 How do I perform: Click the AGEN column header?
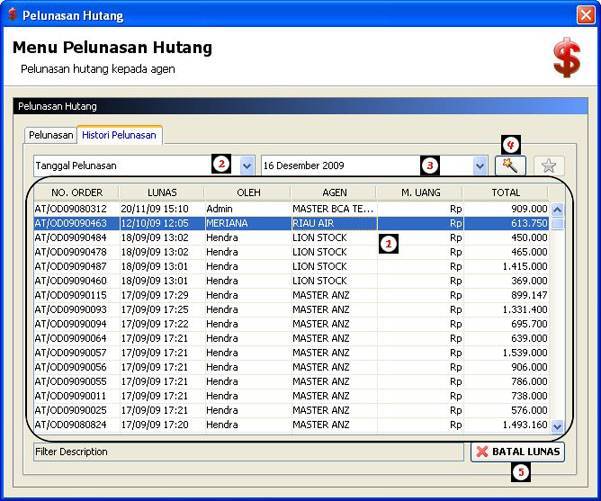(x=334, y=192)
